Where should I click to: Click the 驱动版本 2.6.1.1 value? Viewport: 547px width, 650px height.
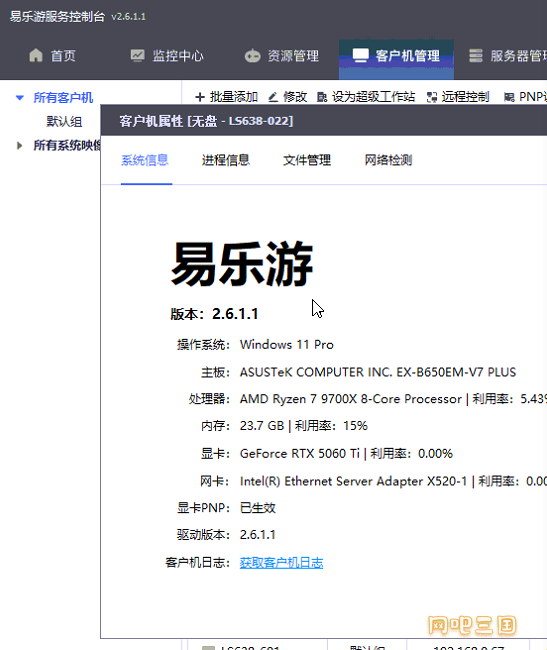point(258,535)
